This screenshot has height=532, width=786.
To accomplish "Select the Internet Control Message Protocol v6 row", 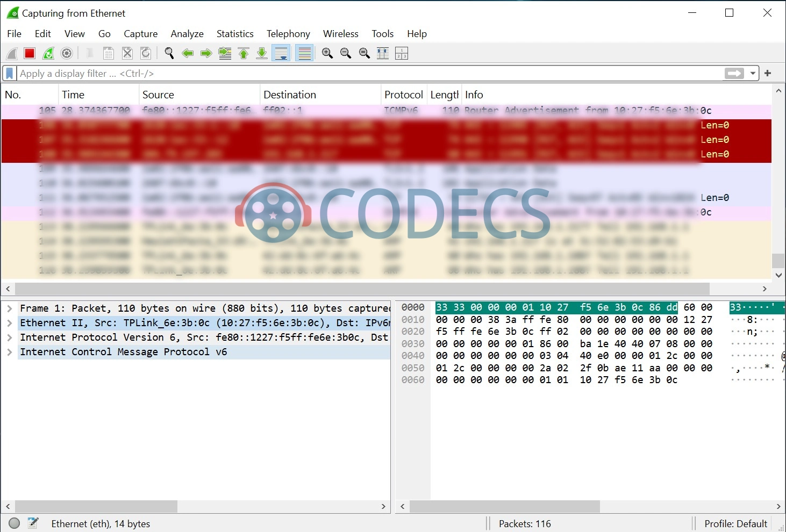I will 204,352.
